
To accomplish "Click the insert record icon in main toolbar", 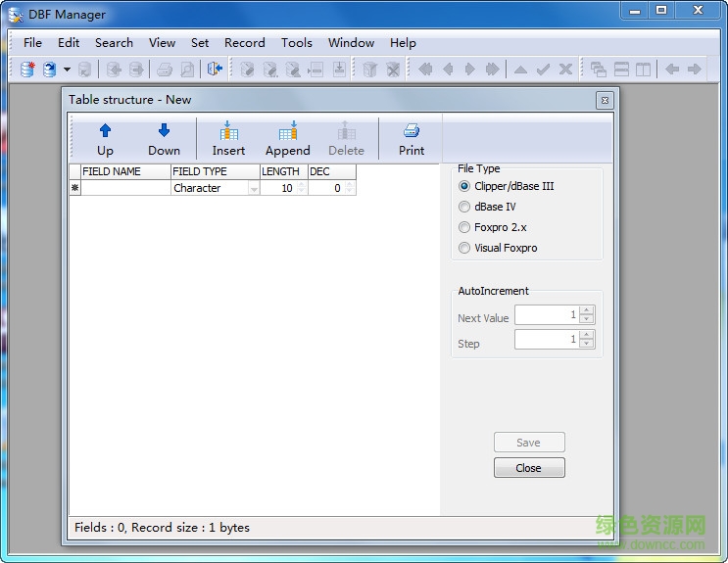I will (x=315, y=70).
